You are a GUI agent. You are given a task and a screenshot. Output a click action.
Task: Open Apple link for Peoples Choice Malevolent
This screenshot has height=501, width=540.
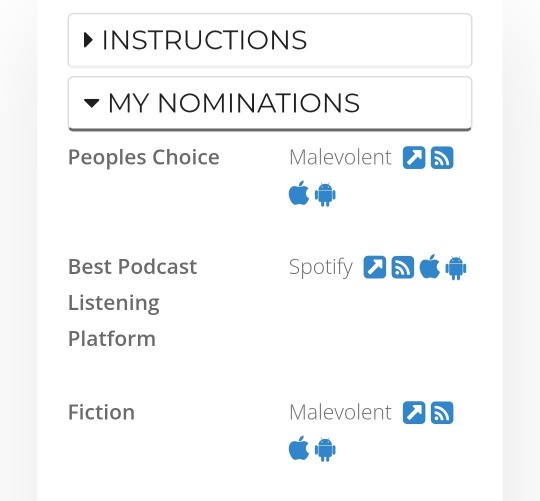pyautogui.click(x=299, y=193)
